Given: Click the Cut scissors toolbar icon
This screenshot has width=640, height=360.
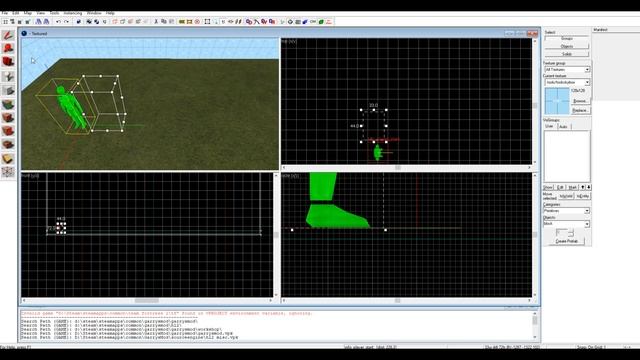Looking at the screenshot, I should coord(156,22).
